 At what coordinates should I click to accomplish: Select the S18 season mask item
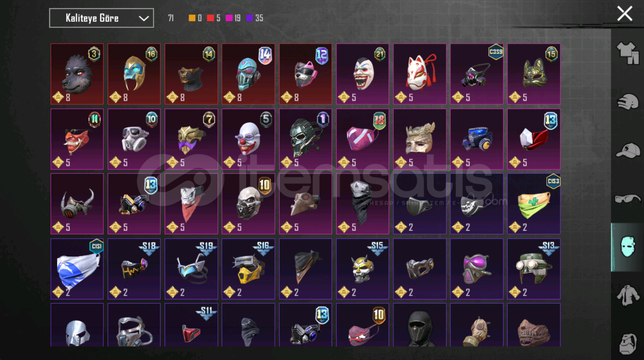pos(134,269)
